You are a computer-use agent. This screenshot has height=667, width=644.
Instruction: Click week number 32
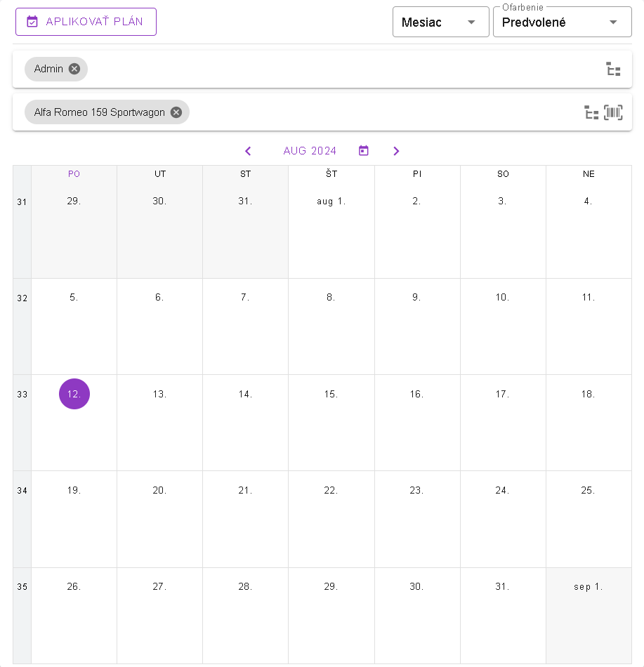[22, 298]
